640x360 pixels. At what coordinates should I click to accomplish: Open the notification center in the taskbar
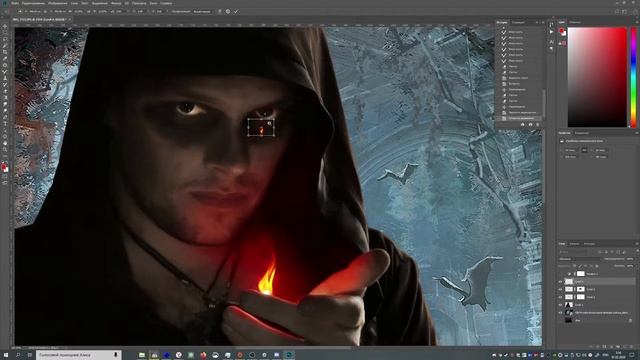(632, 355)
